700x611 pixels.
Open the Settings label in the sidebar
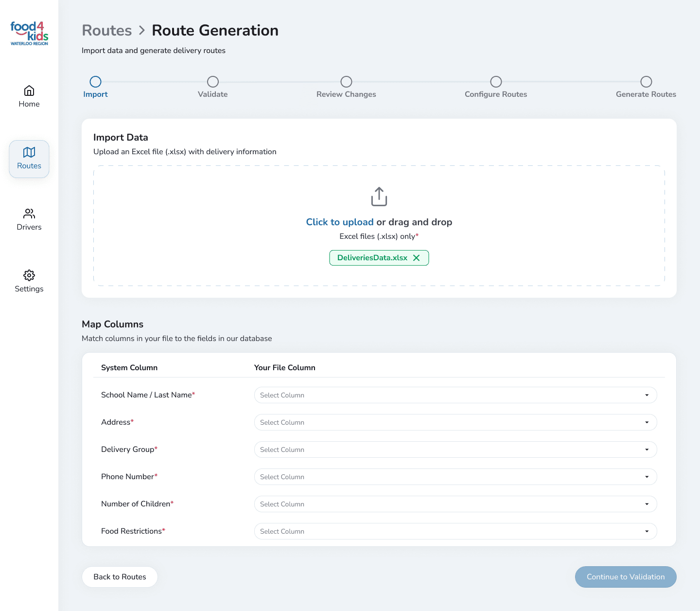29,289
